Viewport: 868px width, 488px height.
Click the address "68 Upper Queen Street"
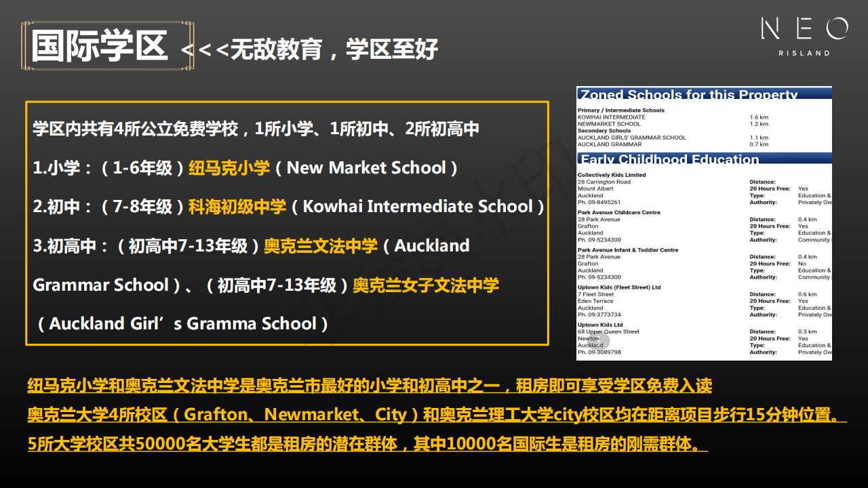coord(608,331)
